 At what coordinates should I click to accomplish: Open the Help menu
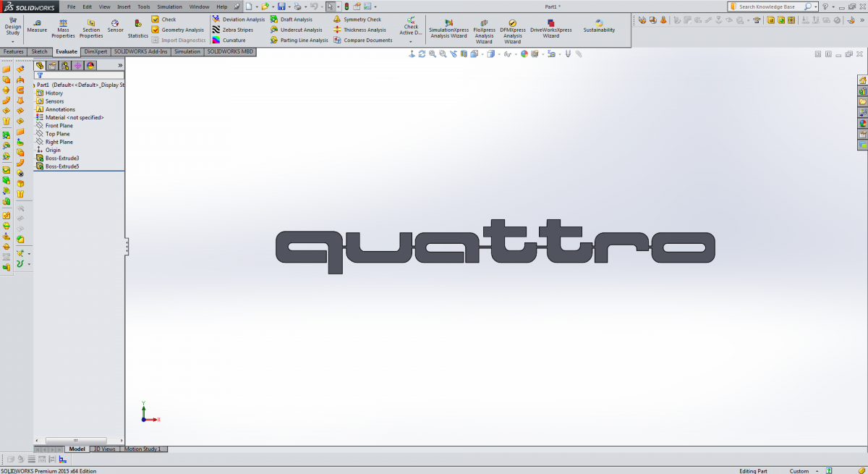click(x=222, y=7)
